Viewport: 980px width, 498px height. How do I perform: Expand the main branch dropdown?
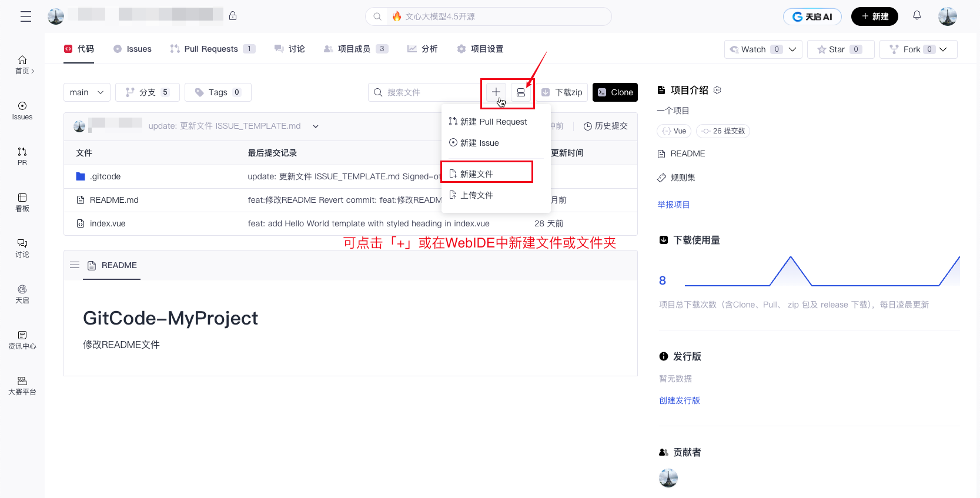point(86,92)
